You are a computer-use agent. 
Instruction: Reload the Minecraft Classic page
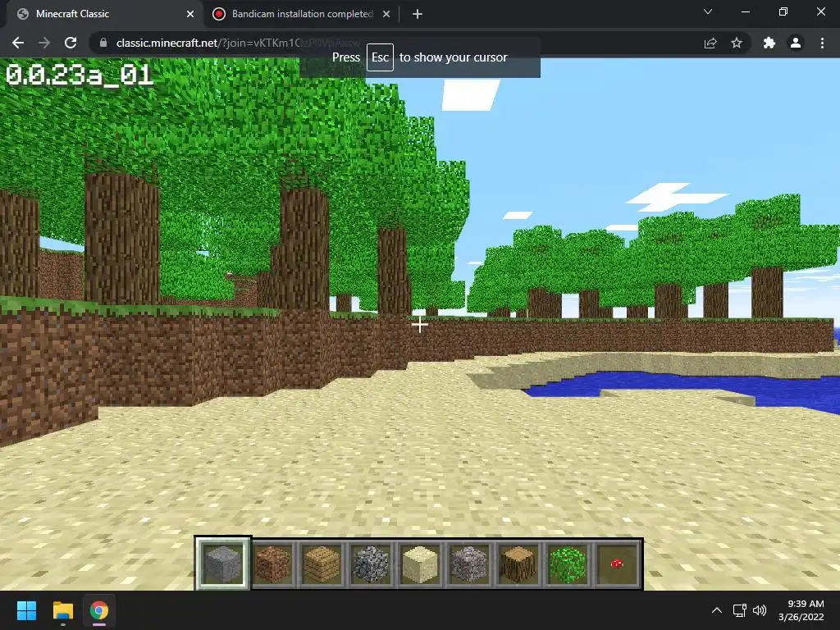pyautogui.click(x=71, y=43)
